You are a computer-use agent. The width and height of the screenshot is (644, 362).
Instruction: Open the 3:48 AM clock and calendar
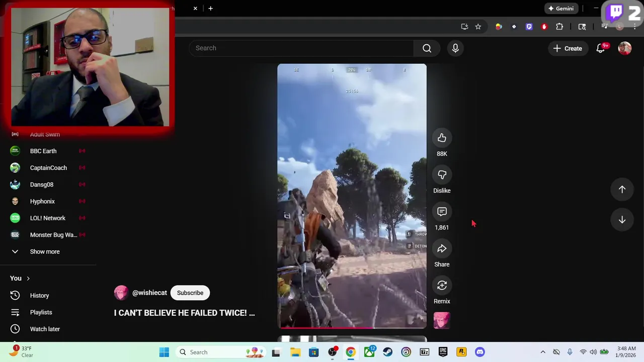(626, 352)
